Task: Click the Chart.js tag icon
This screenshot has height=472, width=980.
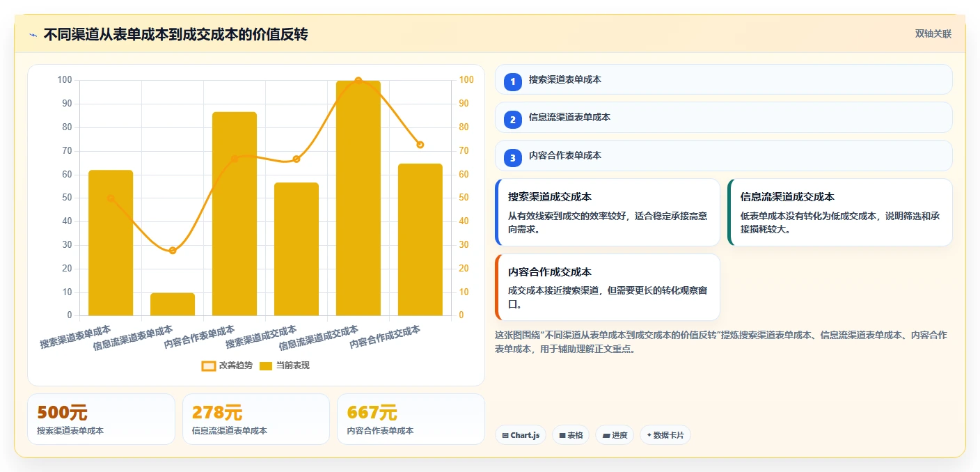Action: point(505,436)
